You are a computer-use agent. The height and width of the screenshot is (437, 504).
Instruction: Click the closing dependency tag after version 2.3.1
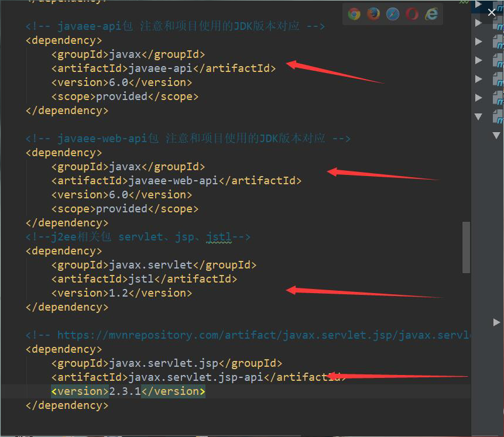click(x=67, y=405)
